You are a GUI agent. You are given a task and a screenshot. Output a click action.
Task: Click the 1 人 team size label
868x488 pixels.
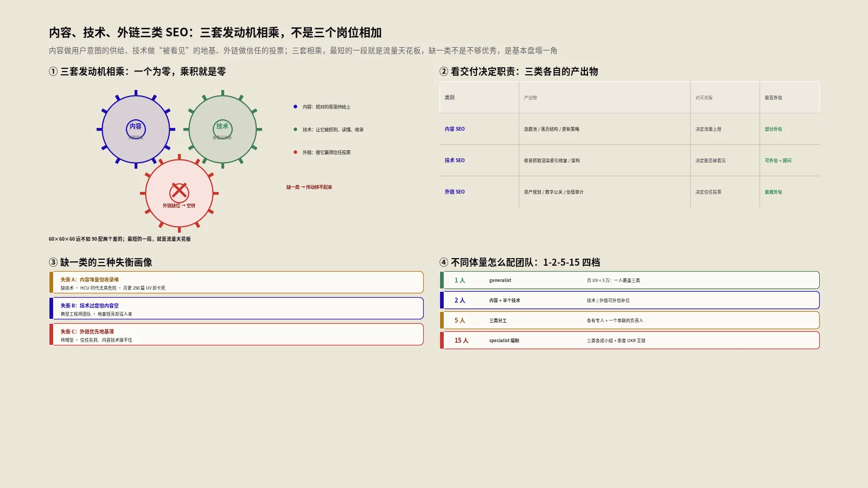(460, 280)
